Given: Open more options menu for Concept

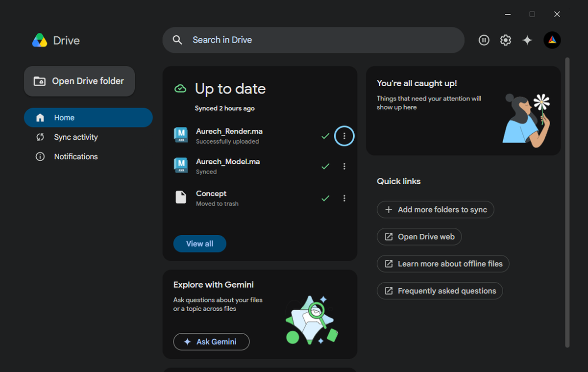Looking at the screenshot, I should 344,198.
